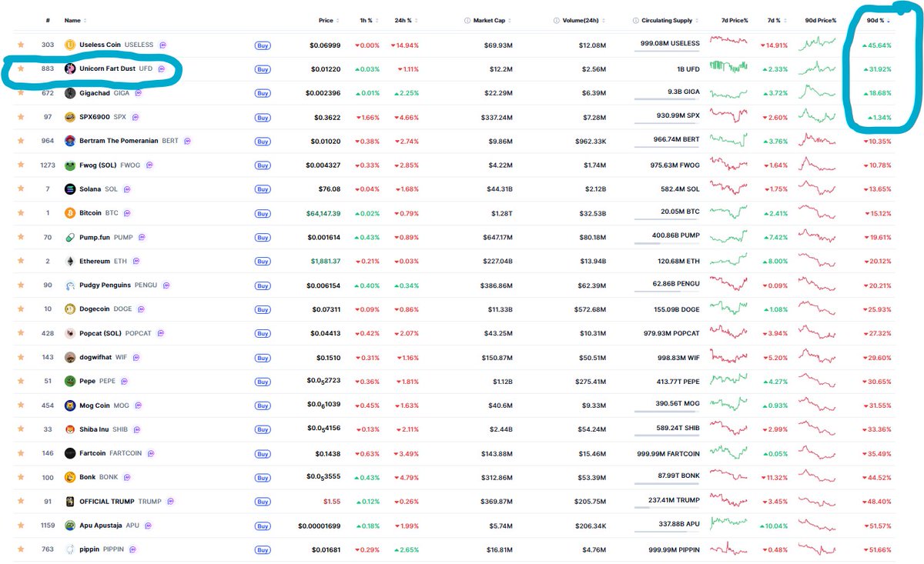
Task: Unstar Useless Coin from the watchlist
Action: [21, 45]
